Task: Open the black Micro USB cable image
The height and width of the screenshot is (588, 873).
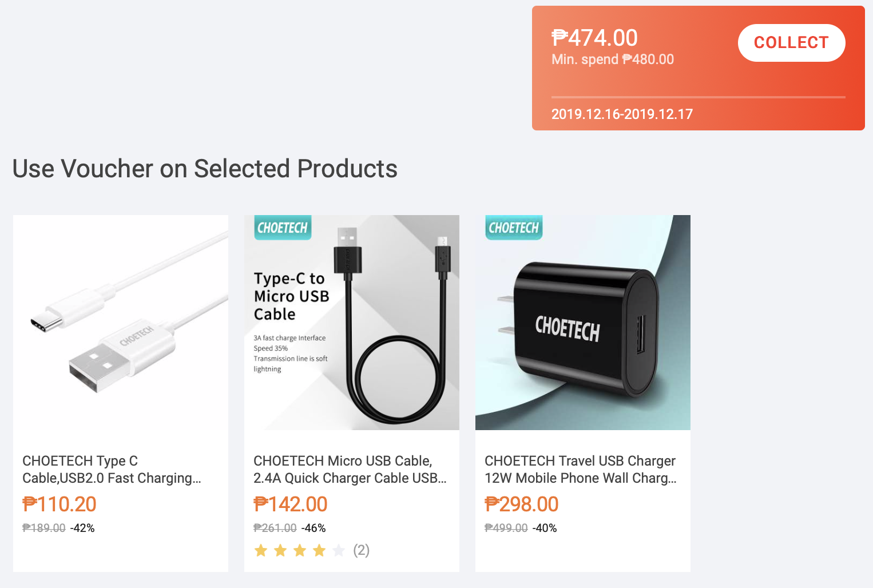Action: click(352, 323)
